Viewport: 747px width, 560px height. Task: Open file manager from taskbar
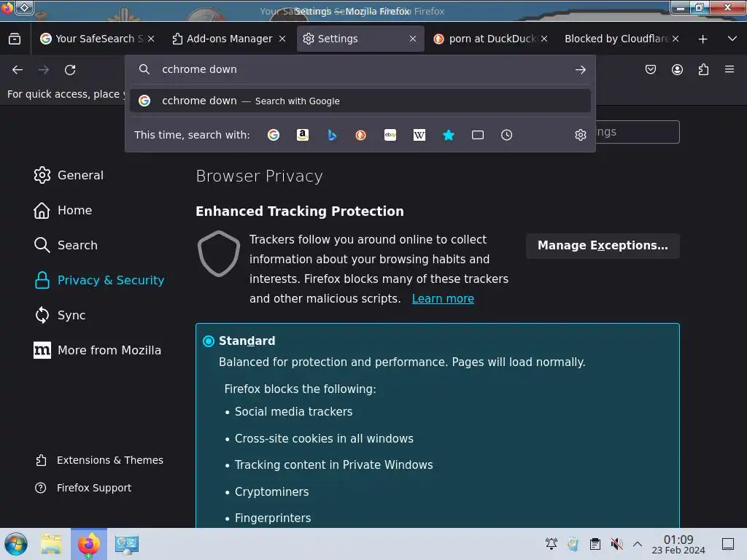[x=51, y=544]
